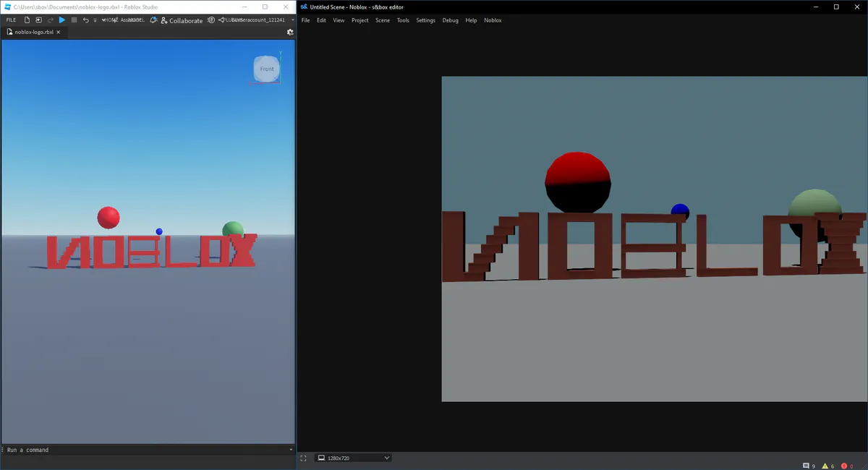868x470 pixels.
Task: Click the Undo arrow in Roblox Studio
Action: (85, 20)
